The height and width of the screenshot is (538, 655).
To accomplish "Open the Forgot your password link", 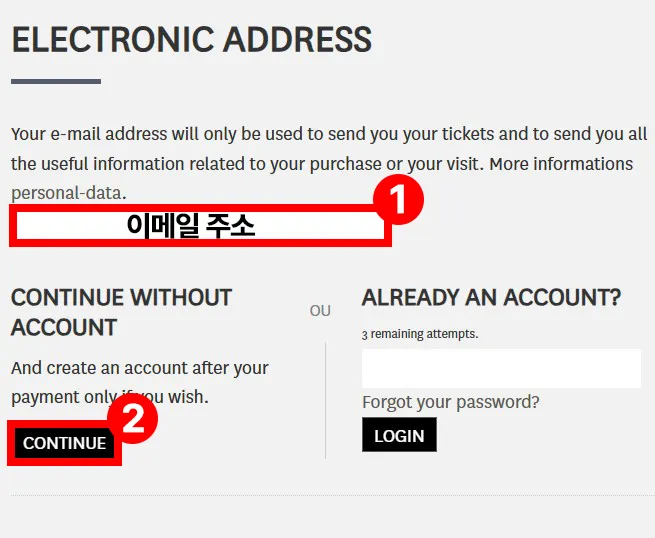I will [x=450, y=402].
